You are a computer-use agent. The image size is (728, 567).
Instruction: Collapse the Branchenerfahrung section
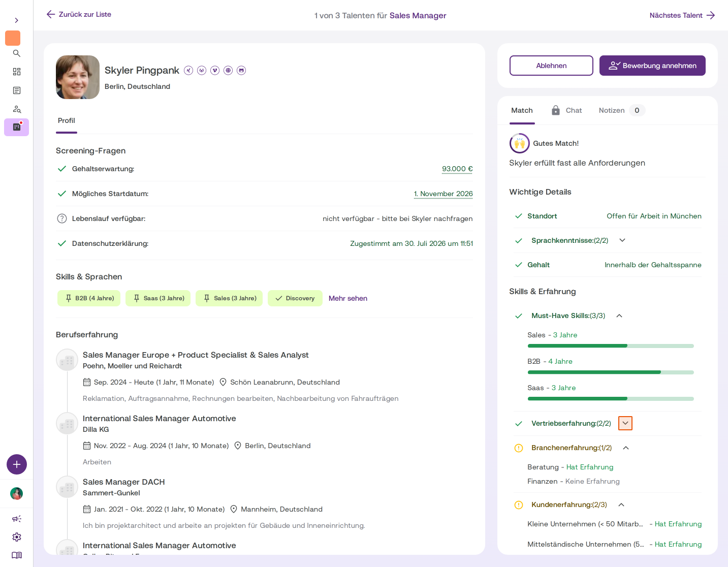pyautogui.click(x=626, y=448)
